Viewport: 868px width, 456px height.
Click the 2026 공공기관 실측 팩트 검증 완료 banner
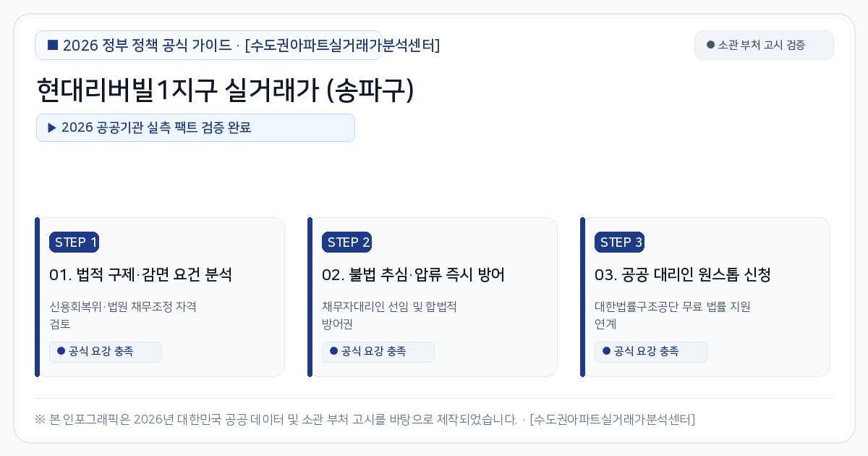pyautogui.click(x=195, y=127)
